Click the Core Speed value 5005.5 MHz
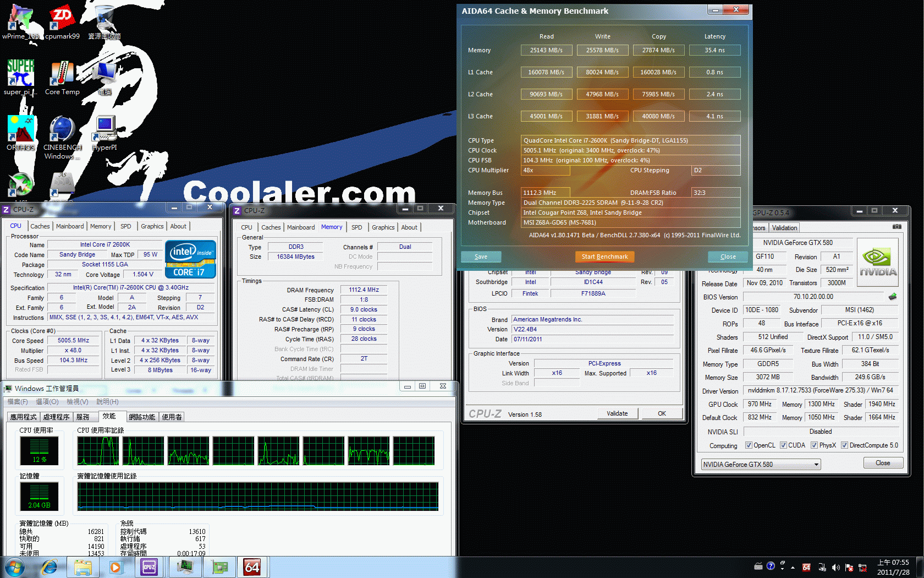Screen dimensions: 924x578 pyautogui.click(x=74, y=341)
